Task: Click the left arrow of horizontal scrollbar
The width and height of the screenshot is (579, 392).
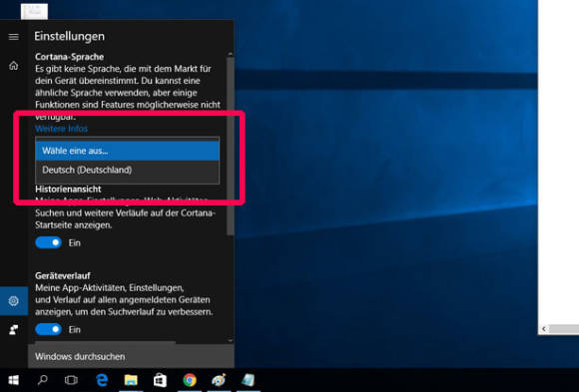Action: [543, 329]
